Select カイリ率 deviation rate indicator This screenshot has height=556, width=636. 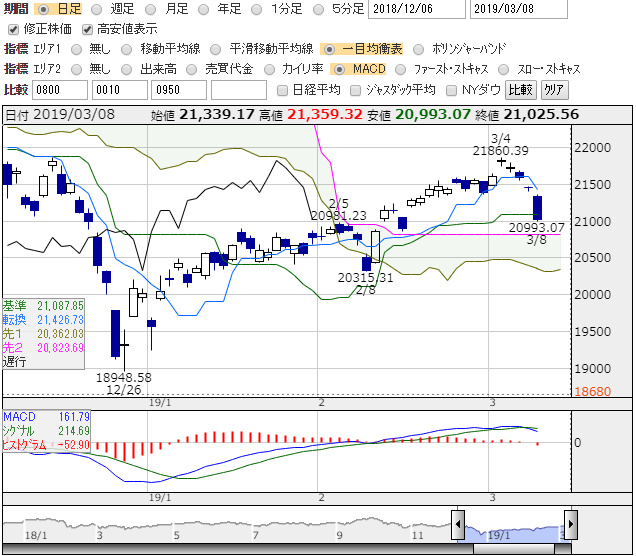(x=269, y=69)
